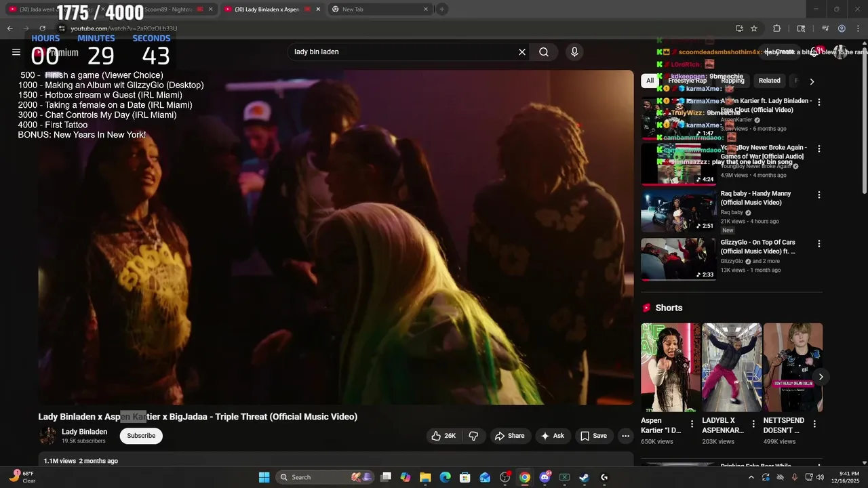Select the Related filter chip

pos(769,81)
